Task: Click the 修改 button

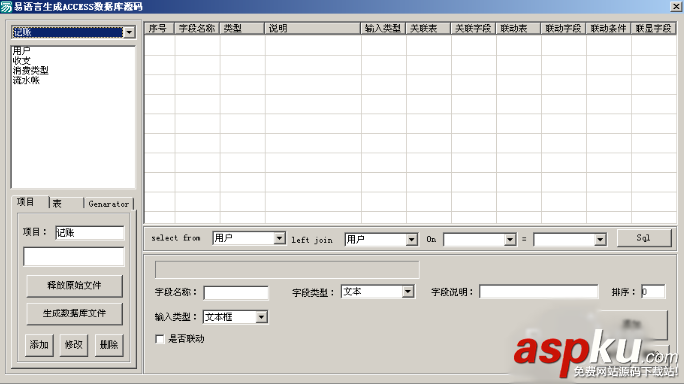Action: click(74, 345)
